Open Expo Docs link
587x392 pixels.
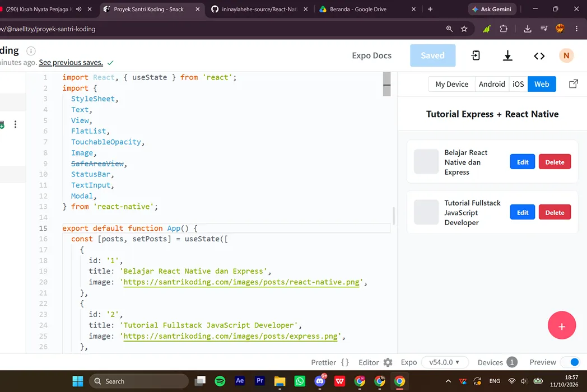[x=372, y=55]
